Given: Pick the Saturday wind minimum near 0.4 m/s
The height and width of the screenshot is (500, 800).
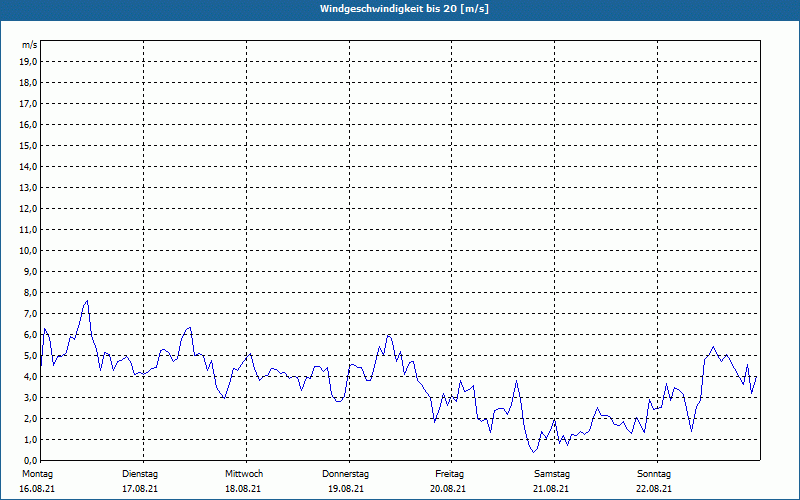Looking at the screenshot, I should [534, 452].
